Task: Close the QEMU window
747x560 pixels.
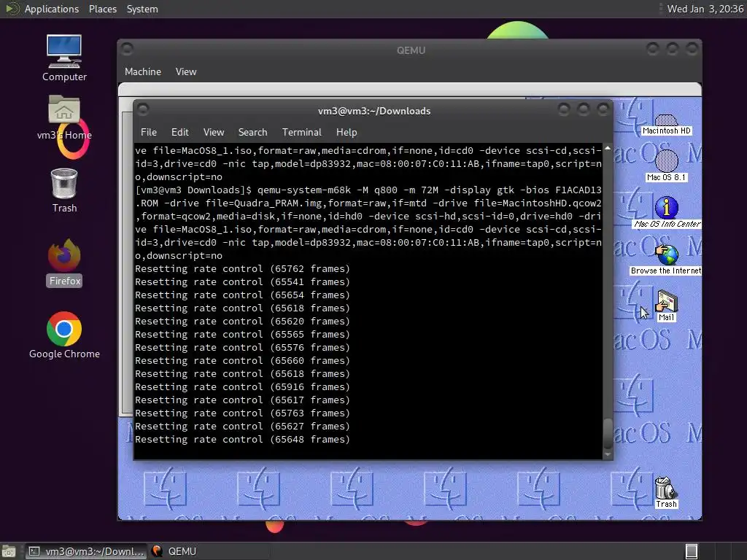Action: 692,49
